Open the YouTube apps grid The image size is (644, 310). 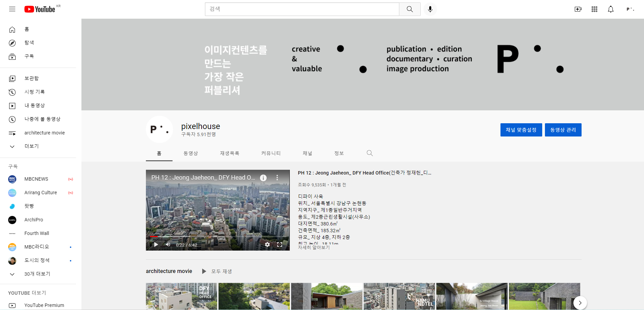coord(594,9)
